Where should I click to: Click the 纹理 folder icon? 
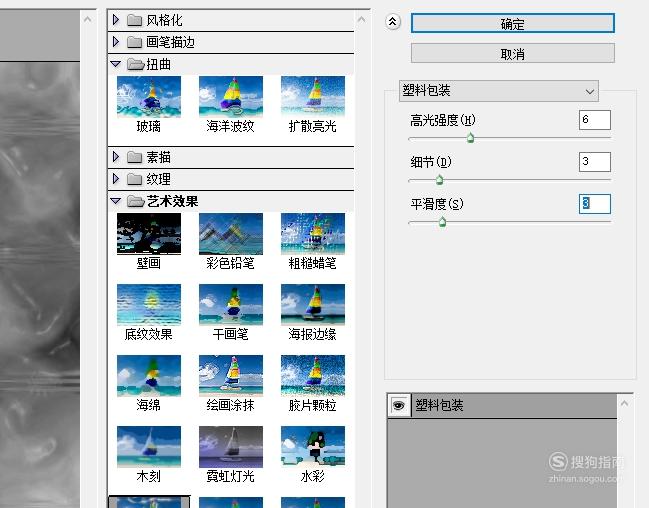pos(134,179)
